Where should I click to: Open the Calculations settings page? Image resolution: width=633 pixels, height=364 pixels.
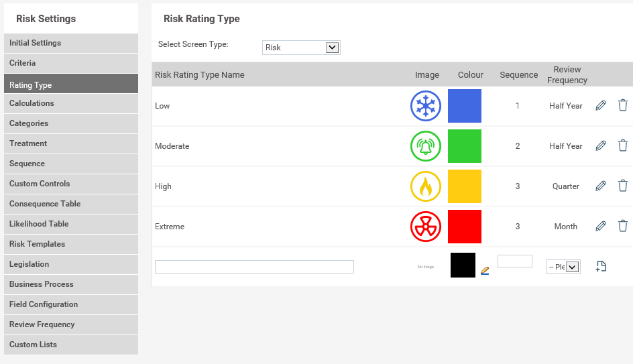tap(70, 103)
